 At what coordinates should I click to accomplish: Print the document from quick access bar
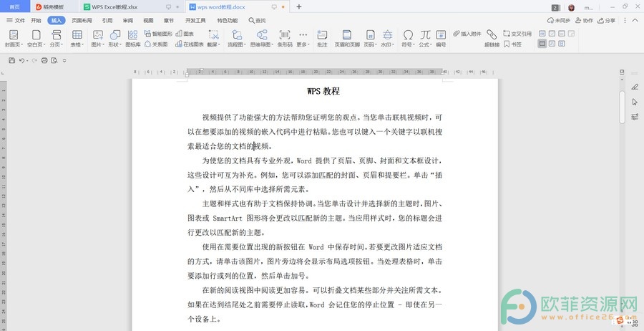(44, 60)
